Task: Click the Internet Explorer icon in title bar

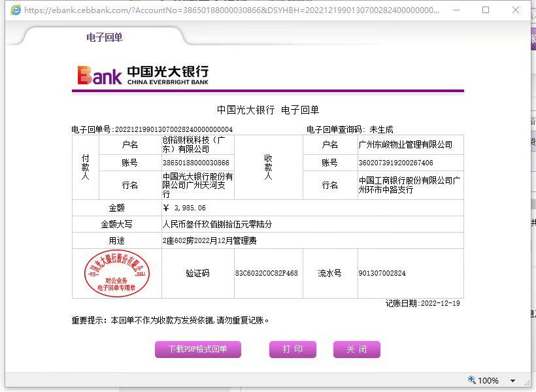Action: (15, 10)
